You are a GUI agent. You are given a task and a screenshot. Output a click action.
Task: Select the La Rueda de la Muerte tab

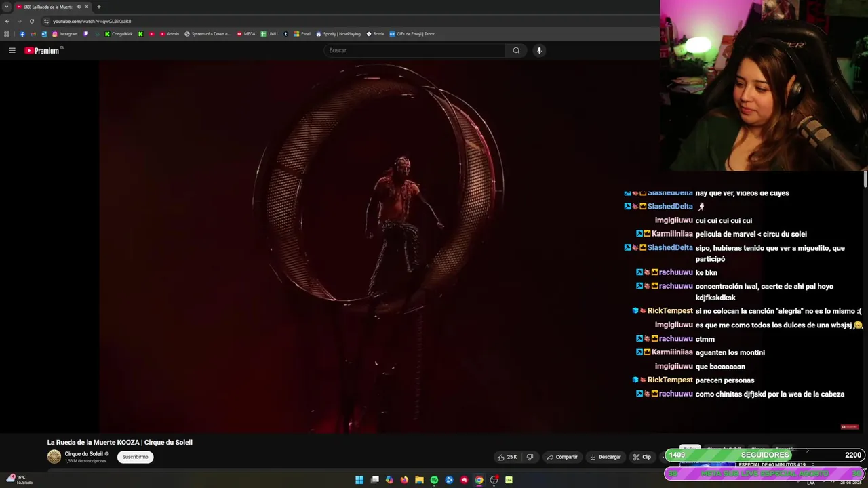[53, 7]
